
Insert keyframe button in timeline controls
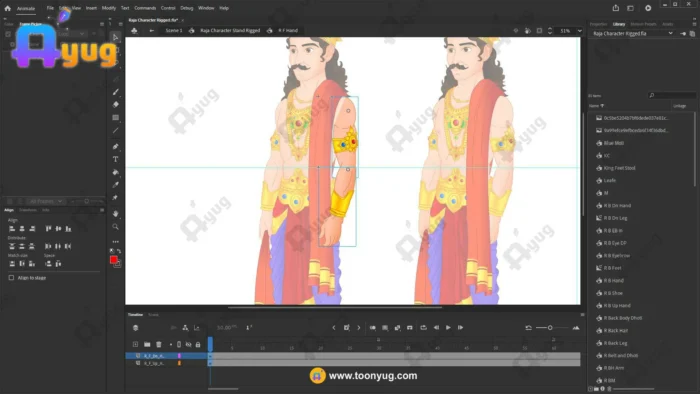[346, 328]
